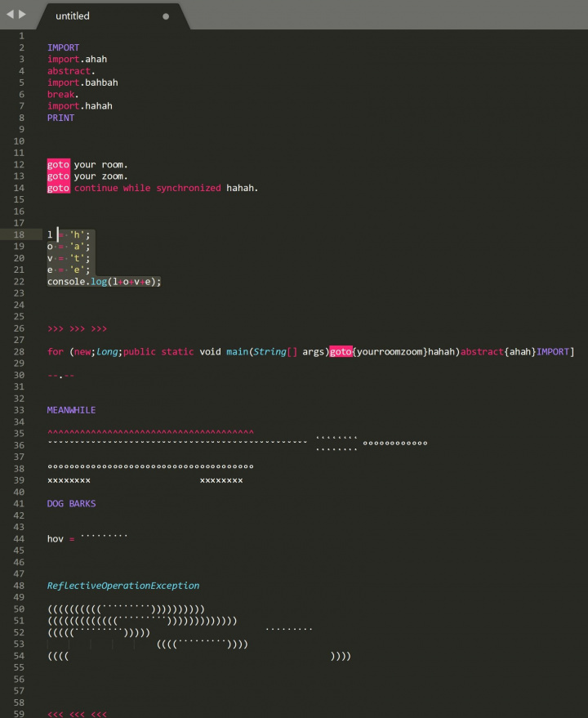The image size is (588, 718).
Task: Click the left tab scroll arrow
Action: point(10,15)
